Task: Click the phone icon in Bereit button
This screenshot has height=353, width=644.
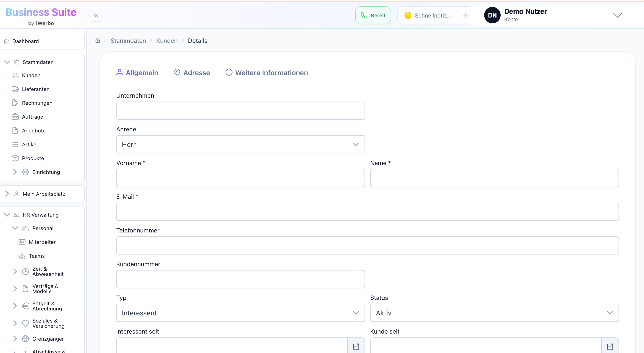Action: 364,16
